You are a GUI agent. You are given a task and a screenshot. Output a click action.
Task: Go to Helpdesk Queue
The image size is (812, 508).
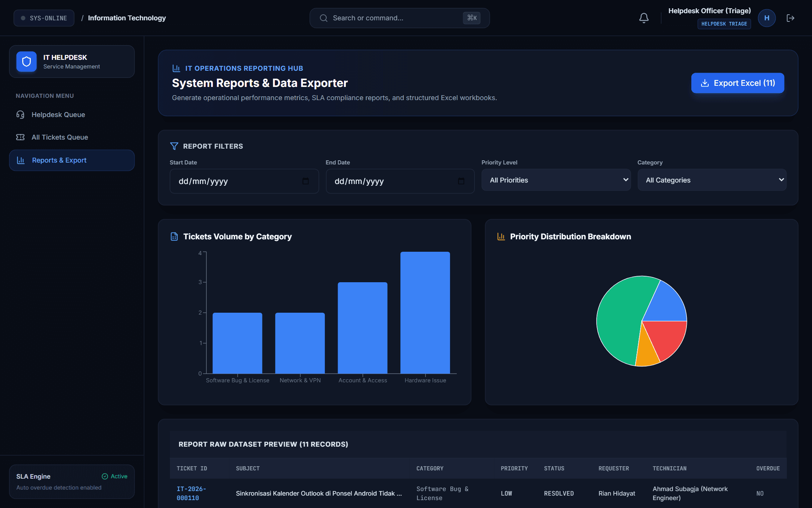coord(72,114)
